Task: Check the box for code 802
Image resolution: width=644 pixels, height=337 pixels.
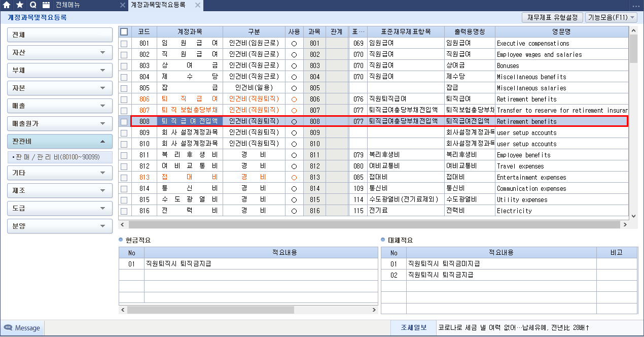Action: tap(124, 55)
